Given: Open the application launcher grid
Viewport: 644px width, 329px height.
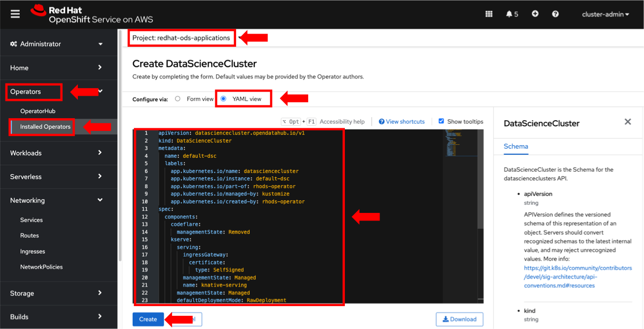Looking at the screenshot, I should (x=489, y=14).
